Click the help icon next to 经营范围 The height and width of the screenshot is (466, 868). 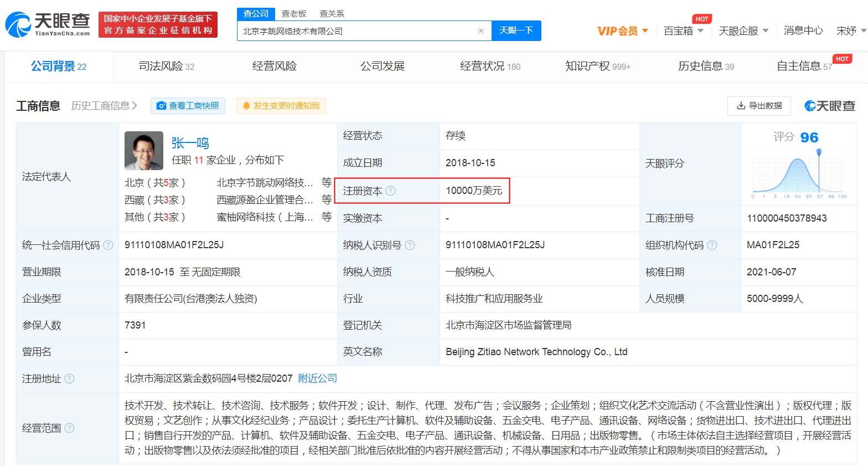tap(69, 428)
